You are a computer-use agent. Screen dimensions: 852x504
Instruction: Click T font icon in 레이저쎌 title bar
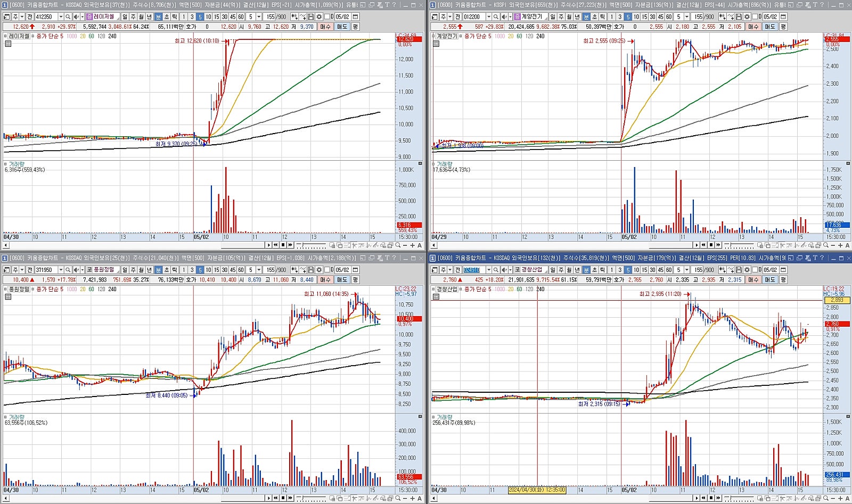point(387,5)
